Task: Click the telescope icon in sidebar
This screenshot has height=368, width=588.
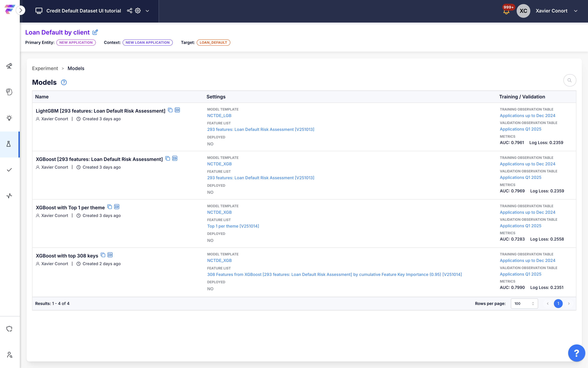Action: (9, 66)
